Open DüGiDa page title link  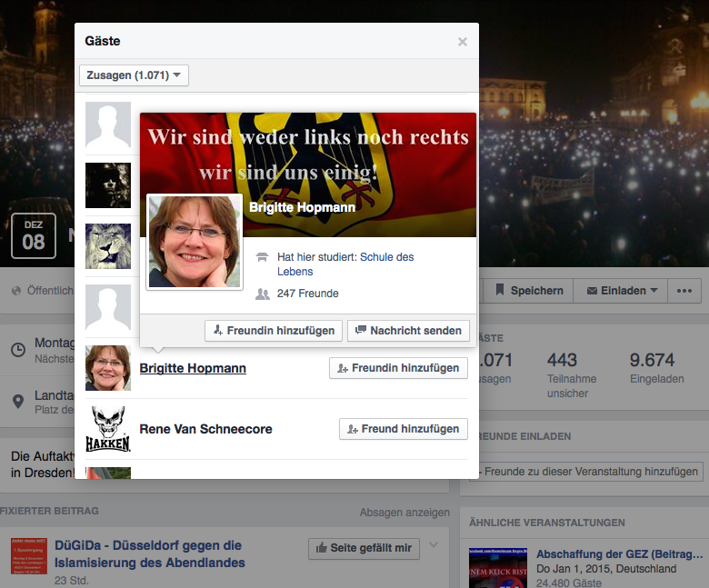(x=150, y=554)
